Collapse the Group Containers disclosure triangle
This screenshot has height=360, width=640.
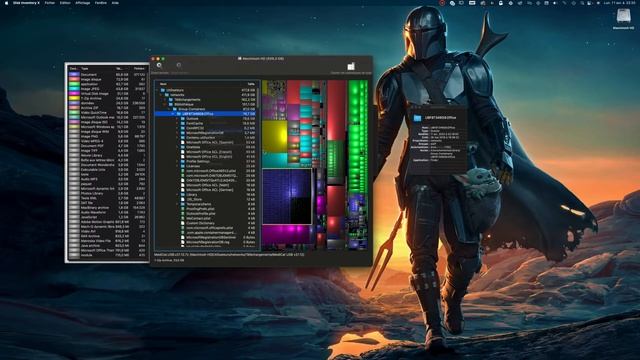(x=169, y=109)
